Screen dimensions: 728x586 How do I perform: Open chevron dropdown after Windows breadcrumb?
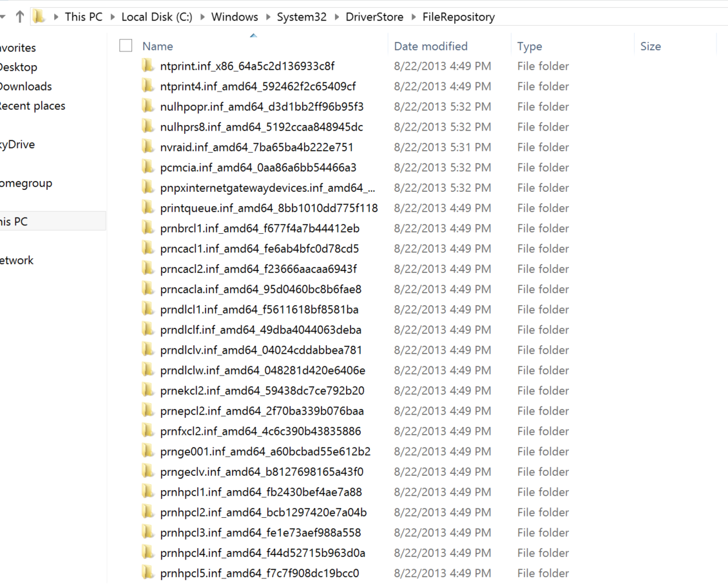[x=267, y=17]
